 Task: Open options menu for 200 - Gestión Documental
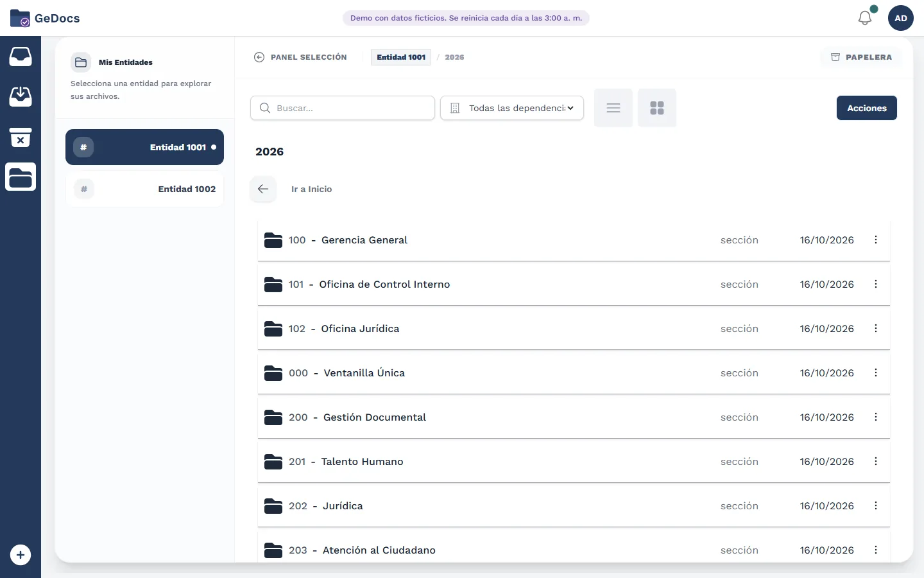[876, 417]
